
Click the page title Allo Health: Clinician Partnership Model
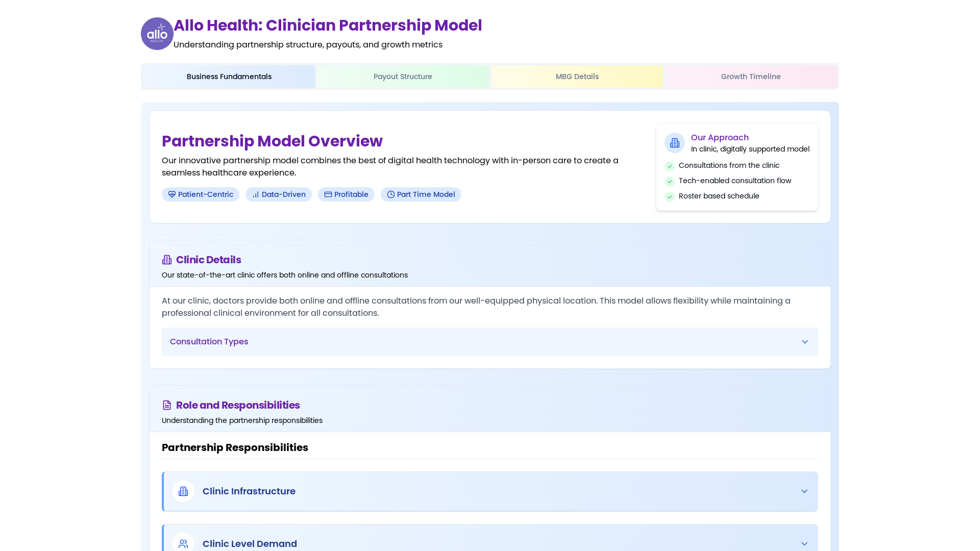(328, 25)
